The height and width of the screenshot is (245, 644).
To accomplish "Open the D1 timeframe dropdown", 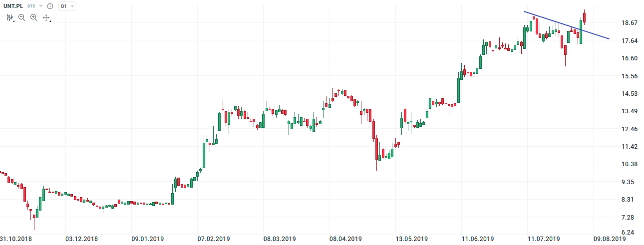I will click(67, 6).
